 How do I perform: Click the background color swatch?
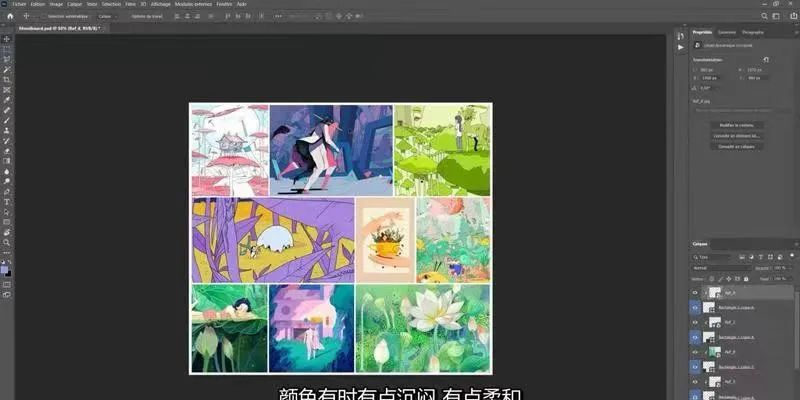(x=8, y=273)
